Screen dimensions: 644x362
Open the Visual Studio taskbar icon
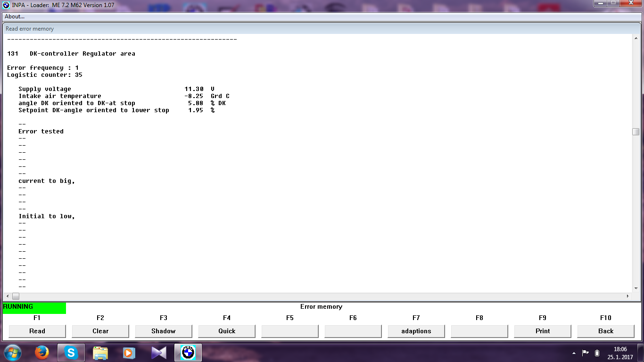pyautogui.click(x=158, y=353)
